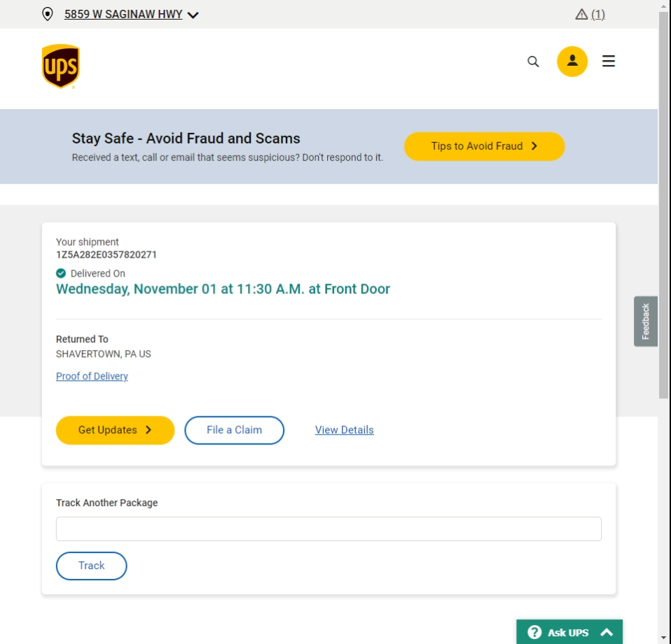This screenshot has height=644, width=671.
Task: Expand the 5859 W Saginaw Hwy location dropdown
Action: 193,15
